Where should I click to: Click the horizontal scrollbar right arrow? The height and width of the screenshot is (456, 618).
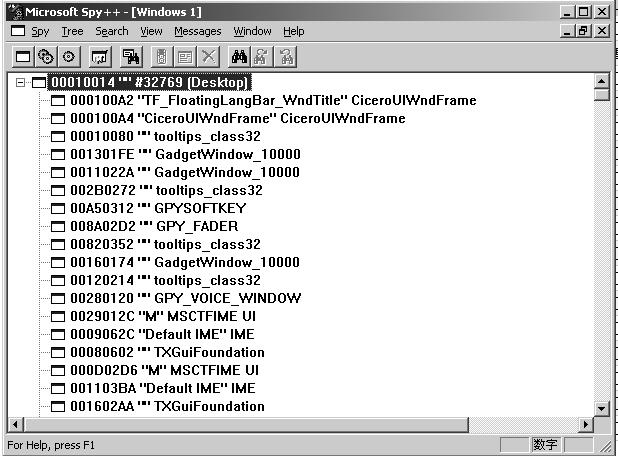[586, 424]
